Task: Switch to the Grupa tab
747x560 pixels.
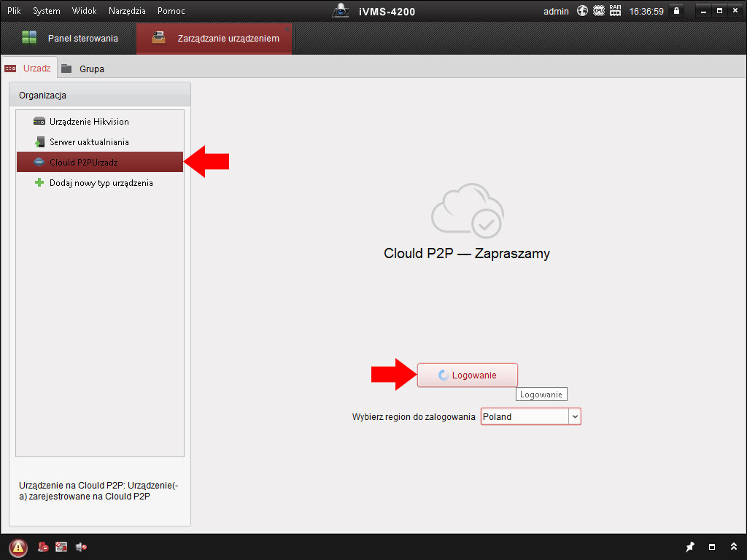Action: coord(91,69)
